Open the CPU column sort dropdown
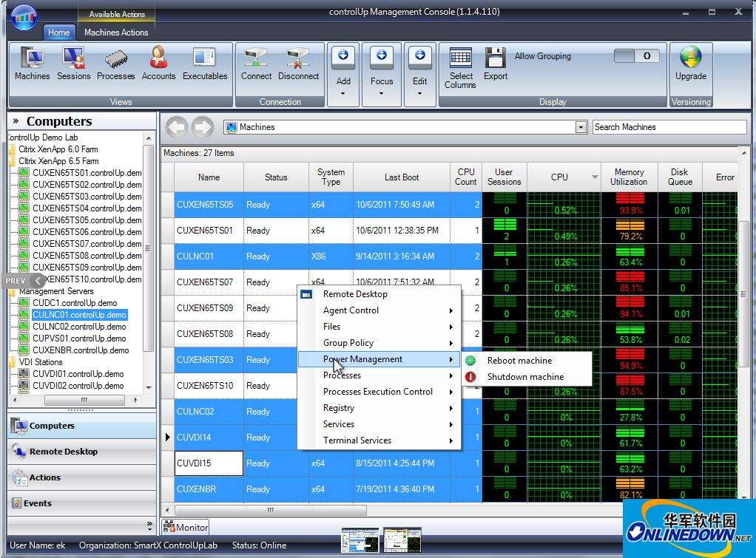Screen dimensions: 756x558 point(596,177)
